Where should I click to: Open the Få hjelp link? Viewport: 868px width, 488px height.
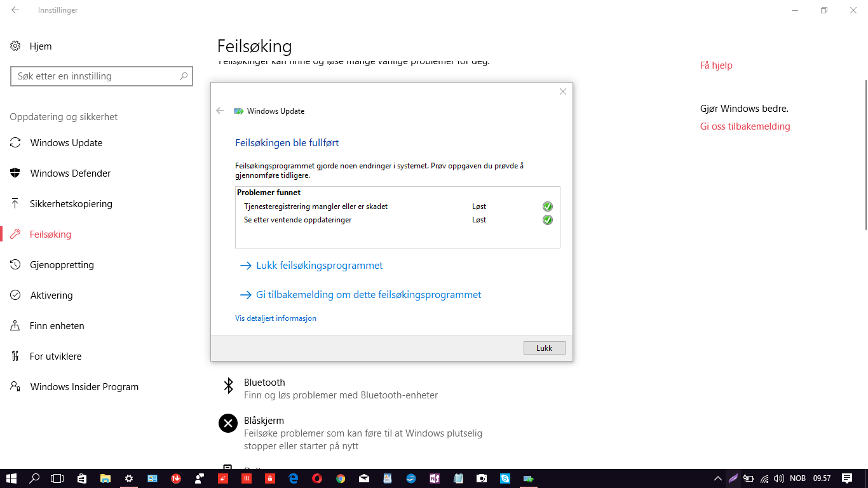(716, 65)
